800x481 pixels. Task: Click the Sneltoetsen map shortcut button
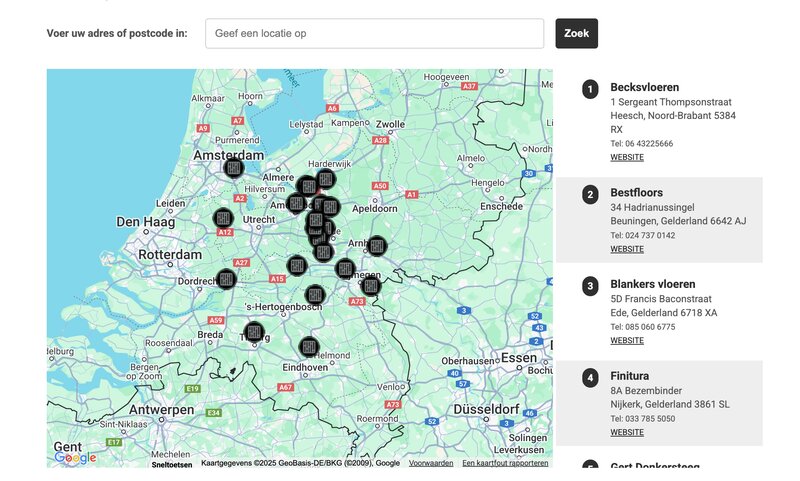click(x=172, y=464)
